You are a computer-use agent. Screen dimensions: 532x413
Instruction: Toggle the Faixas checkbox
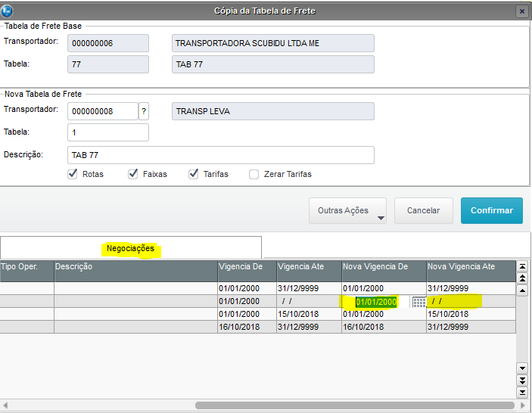point(133,174)
